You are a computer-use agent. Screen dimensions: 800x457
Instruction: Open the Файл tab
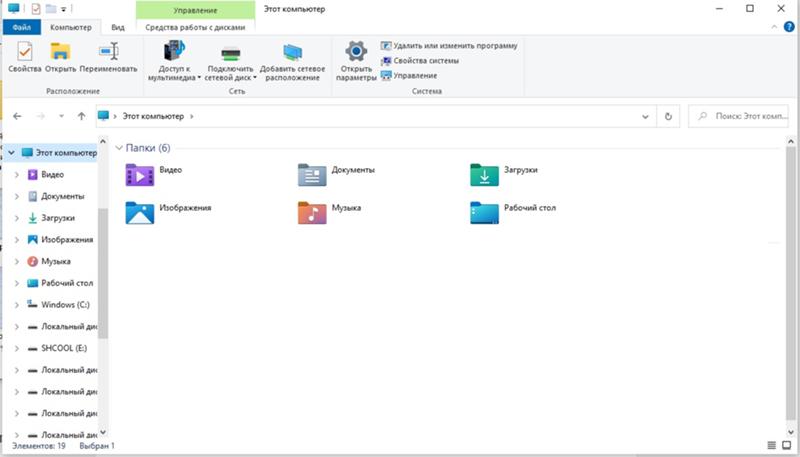[x=21, y=28]
